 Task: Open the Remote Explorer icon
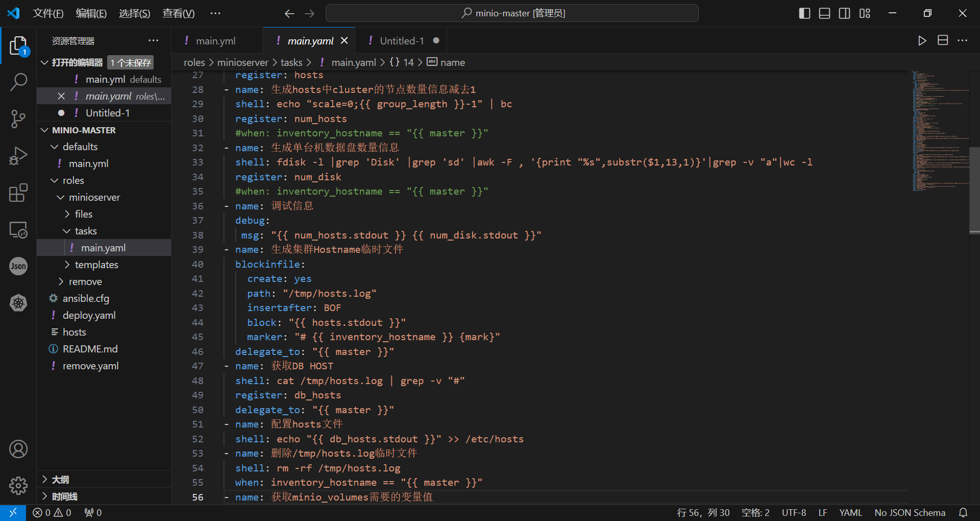(x=18, y=230)
